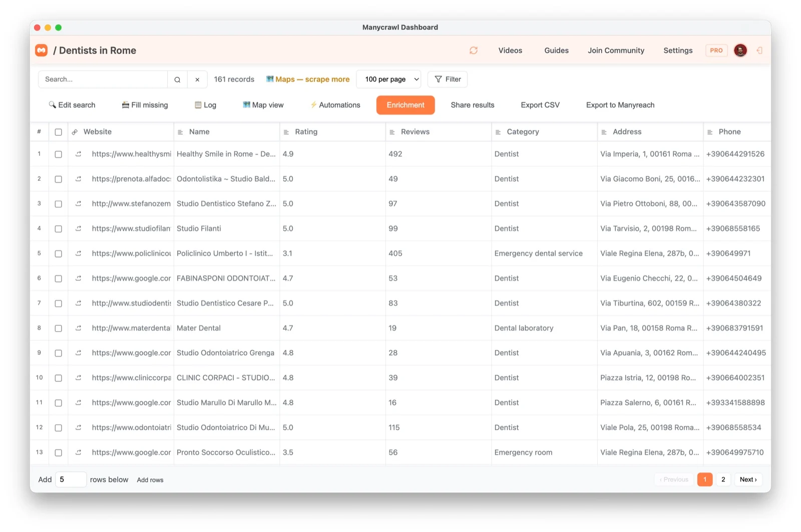Check the row 8 Mater Dental checkbox
This screenshot has height=532, width=801.
pyautogui.click(x=59, y=328)
